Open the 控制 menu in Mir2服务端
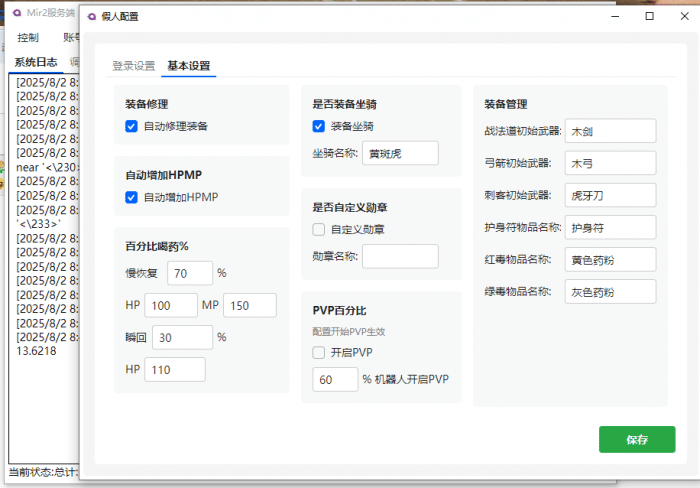This screenshot has height=488, width=700. pos(28,37)
